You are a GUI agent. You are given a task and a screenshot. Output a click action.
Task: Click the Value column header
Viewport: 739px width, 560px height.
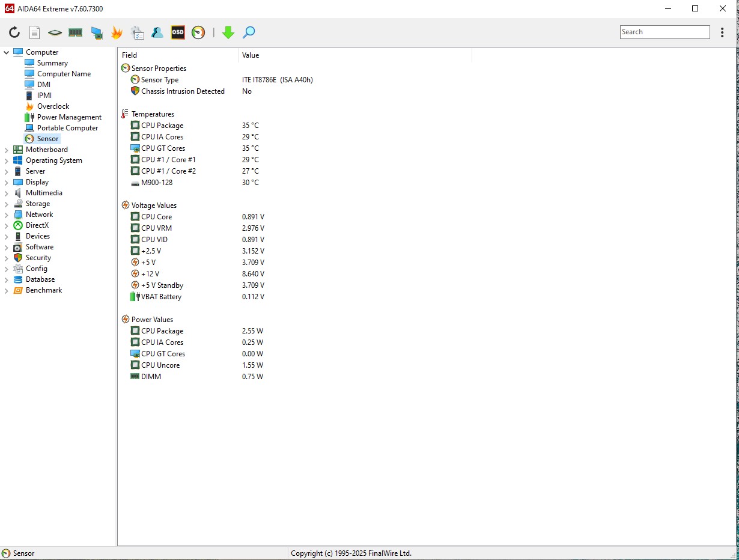251,55
